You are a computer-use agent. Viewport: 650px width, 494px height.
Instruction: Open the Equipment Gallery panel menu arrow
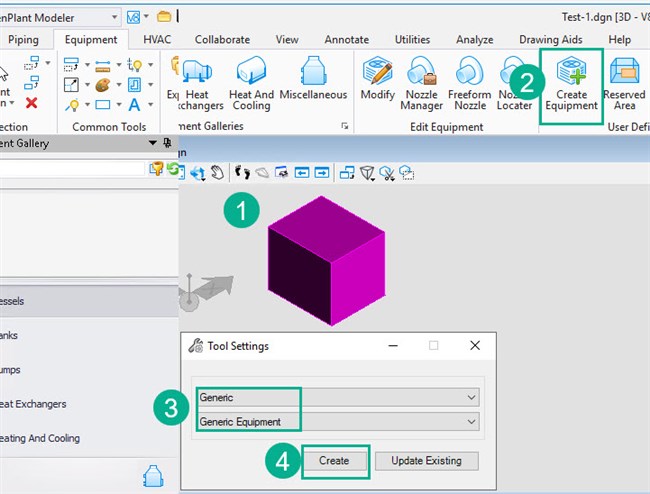[x=153, y=143]
